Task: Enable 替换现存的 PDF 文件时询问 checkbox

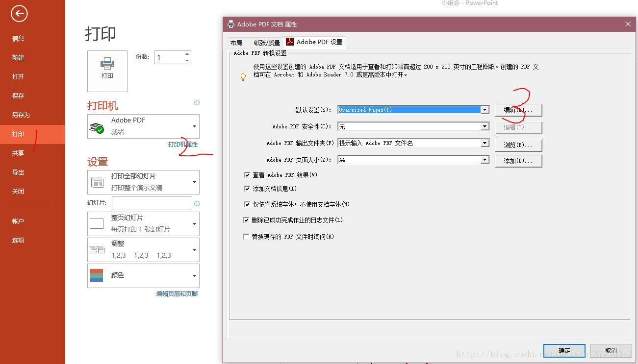Action: tap(247, 237)
